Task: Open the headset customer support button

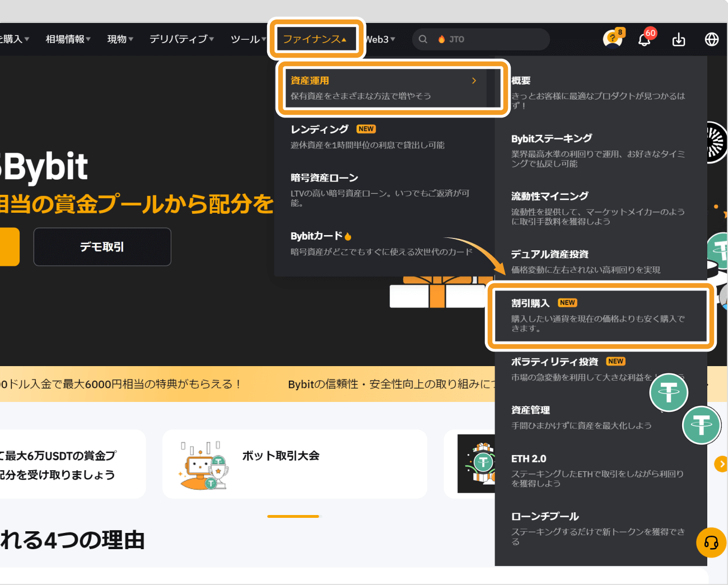Action: 711,542
